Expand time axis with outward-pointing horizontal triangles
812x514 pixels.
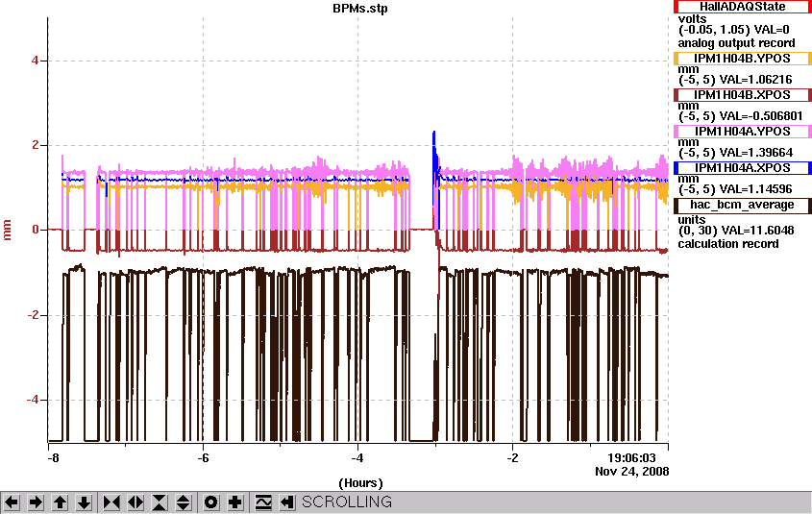[135, 502]
